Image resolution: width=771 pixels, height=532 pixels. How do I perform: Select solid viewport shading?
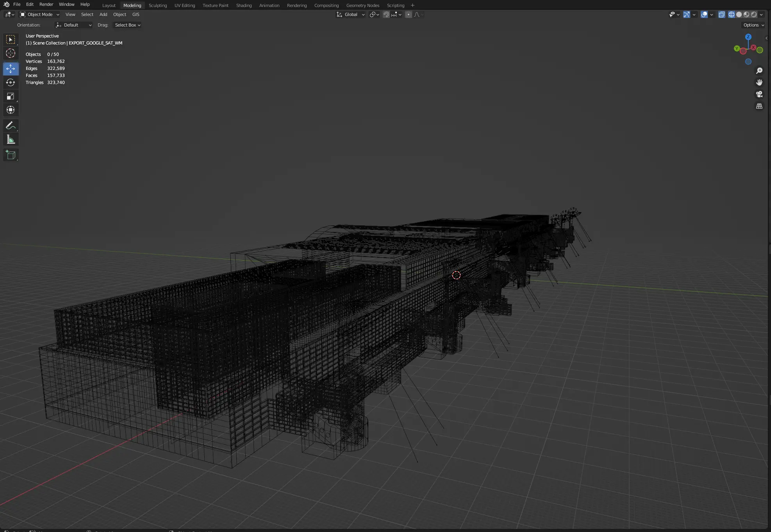(x=739, y=14)
